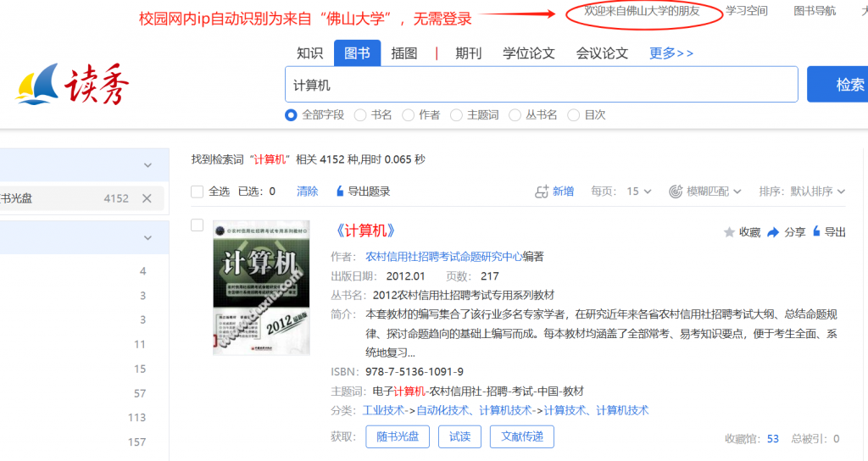
Task: Open the 模糊匹配 dropdown
Action: [714, 192]
